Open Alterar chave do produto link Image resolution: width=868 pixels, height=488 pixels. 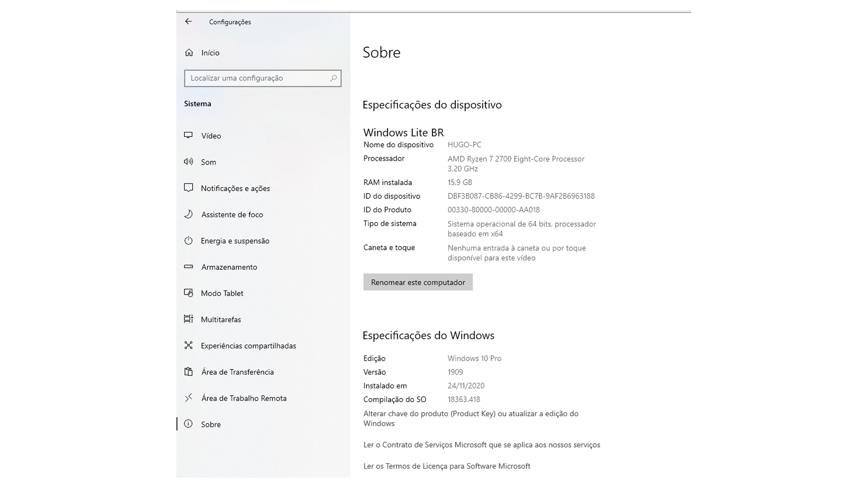point(471,418)
